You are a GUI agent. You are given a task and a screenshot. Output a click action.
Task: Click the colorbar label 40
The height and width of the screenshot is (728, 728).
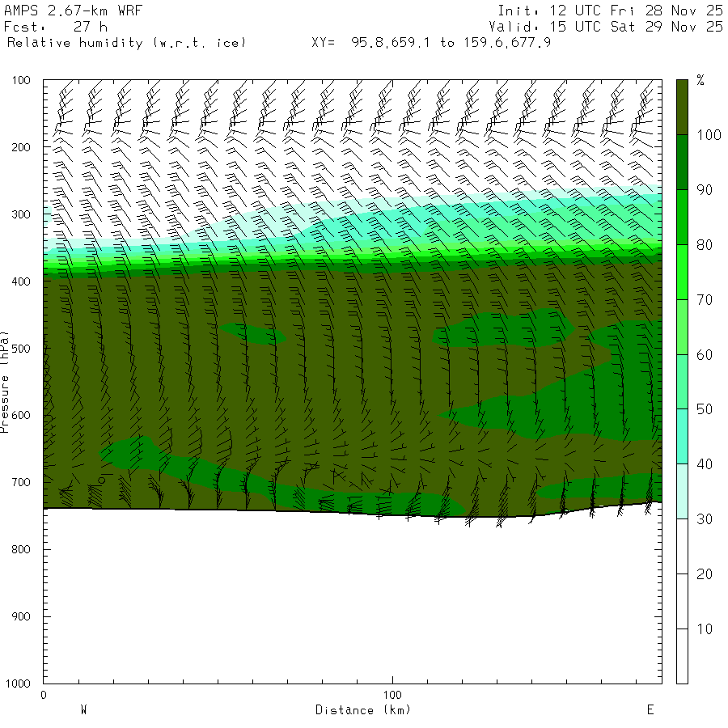tap(705, 464)
